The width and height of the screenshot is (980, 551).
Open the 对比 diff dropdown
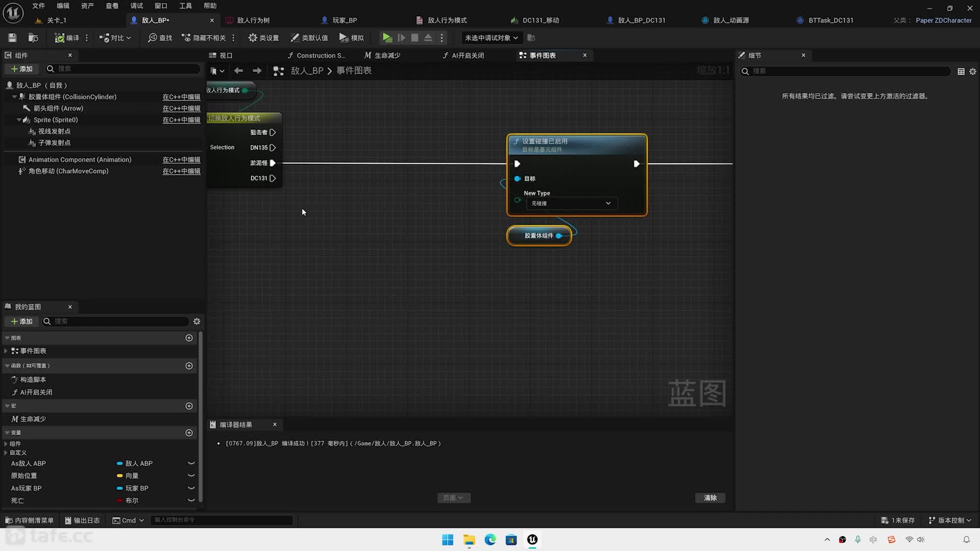(115, 38)
